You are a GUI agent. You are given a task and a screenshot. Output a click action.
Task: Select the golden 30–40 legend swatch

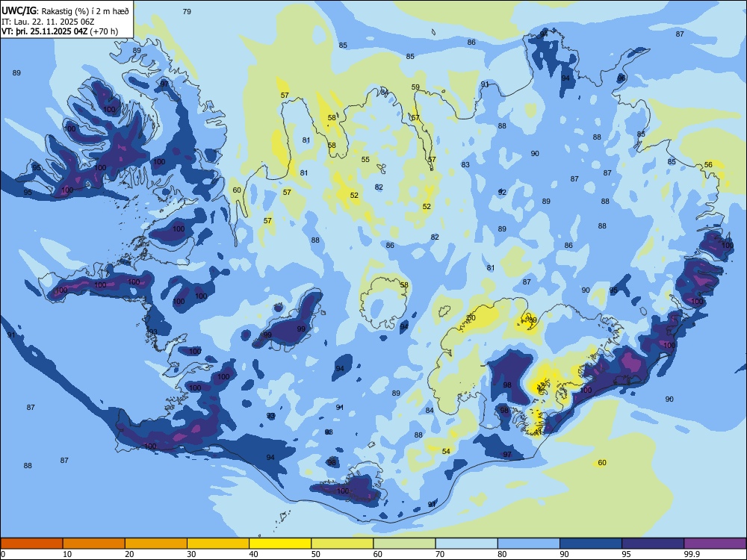pos(218,544)
